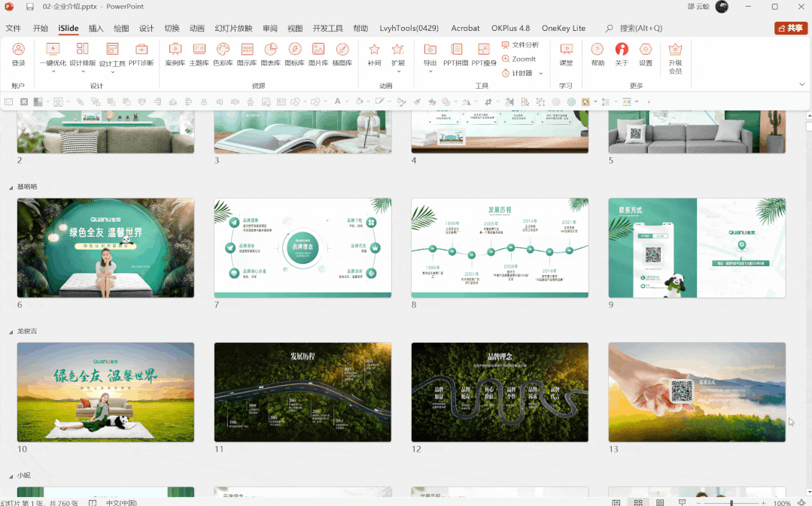Open iSlide 帮助 help
Image resolution: width=812 pixels, height=506 pixels.
pos(598,54)
